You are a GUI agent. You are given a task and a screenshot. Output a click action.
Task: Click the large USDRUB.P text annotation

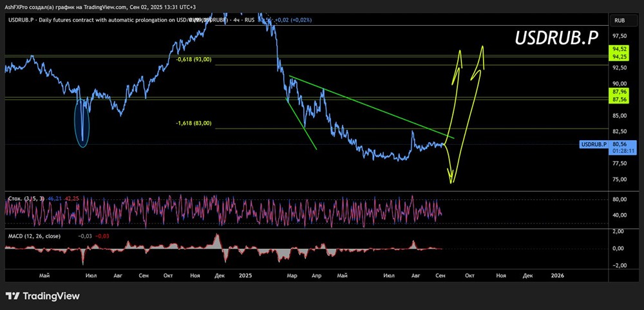(556, 38)
